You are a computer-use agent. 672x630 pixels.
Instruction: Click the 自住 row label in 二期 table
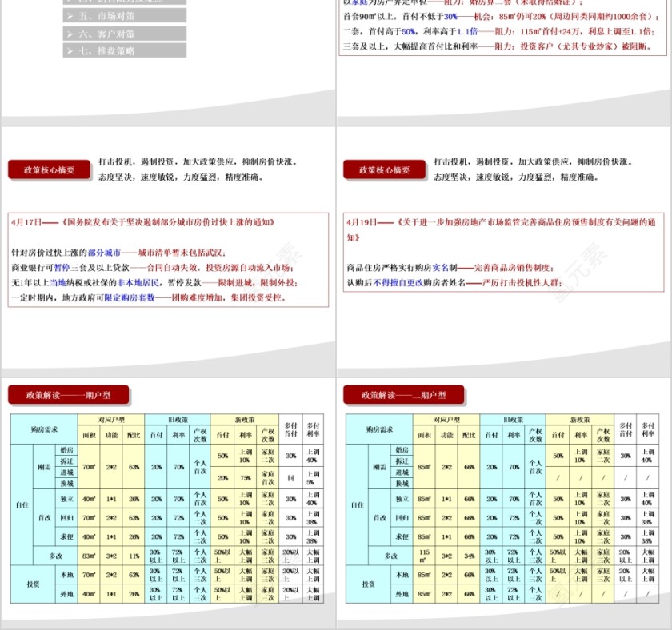tap(358, 504)
